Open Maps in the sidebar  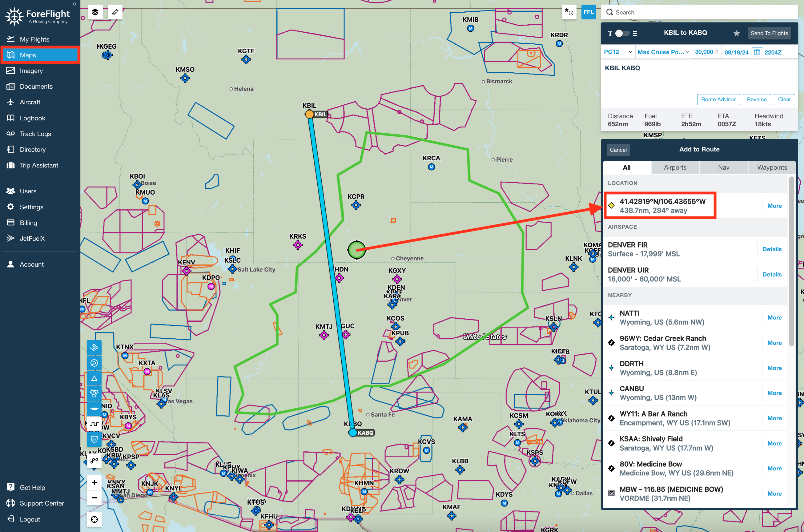pos(40,55)
